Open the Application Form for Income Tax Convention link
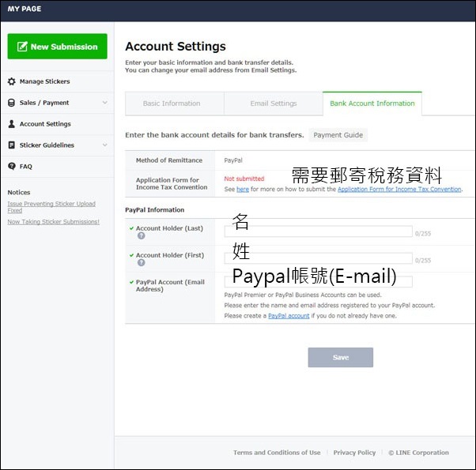This screenshot has width=476, height=470. (399, 190)
